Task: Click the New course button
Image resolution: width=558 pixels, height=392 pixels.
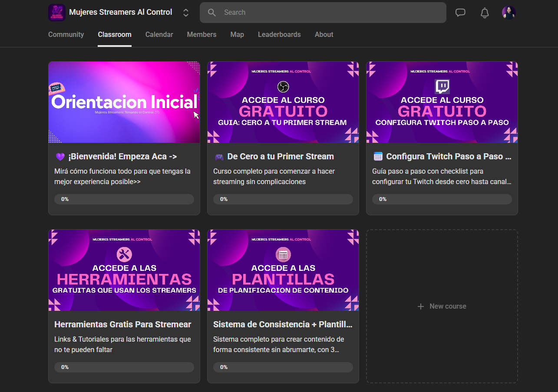Action: [x=447, y=306]
